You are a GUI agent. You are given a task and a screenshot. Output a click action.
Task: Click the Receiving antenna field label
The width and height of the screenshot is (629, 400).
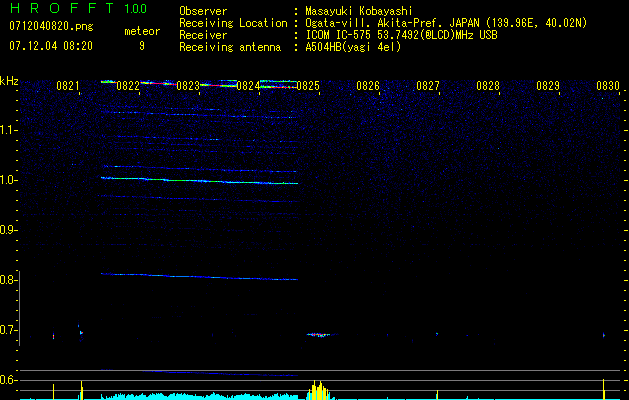pos(230,47)
